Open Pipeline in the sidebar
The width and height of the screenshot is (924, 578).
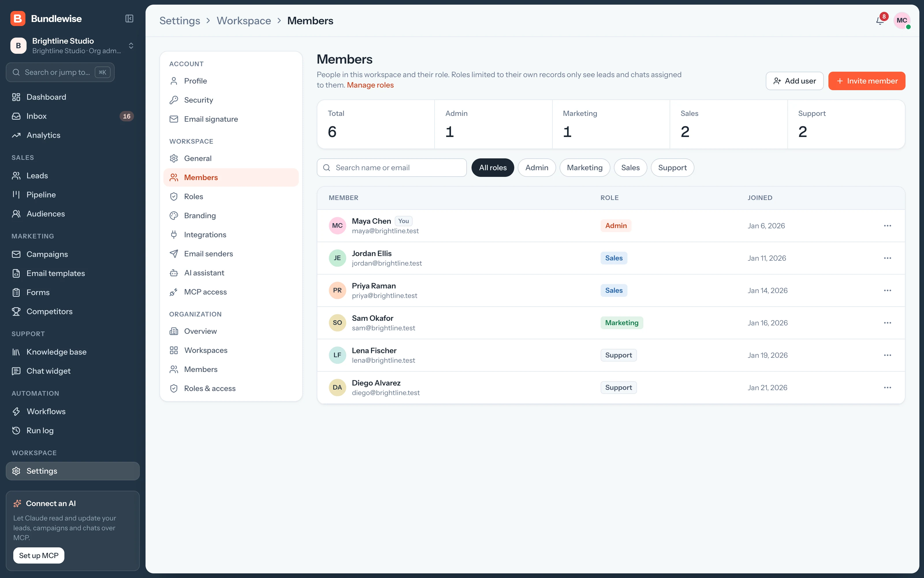pos(72,194)
